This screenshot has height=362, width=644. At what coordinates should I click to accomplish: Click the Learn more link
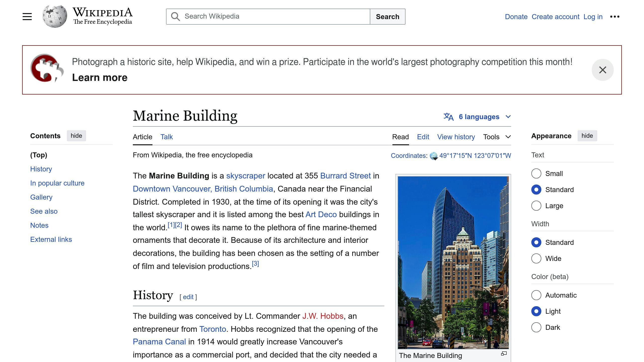[x=100, y=77]
